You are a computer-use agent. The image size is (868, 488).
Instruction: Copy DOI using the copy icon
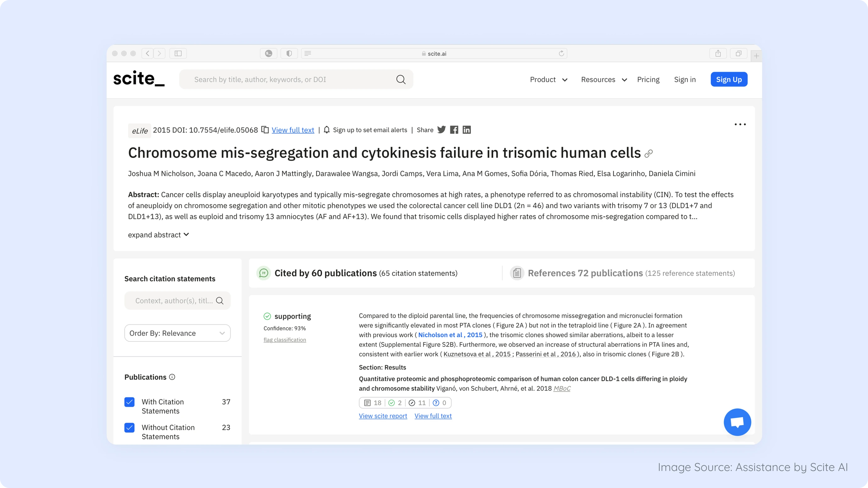265,130
